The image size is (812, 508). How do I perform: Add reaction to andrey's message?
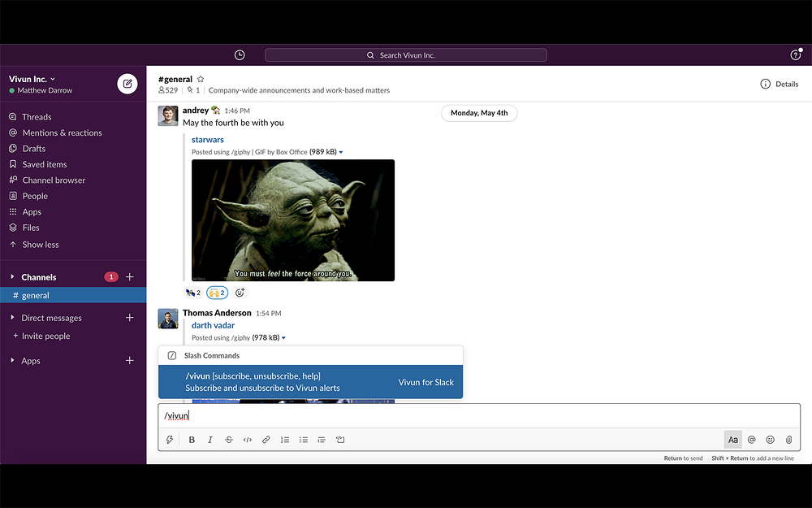point(240,293)
